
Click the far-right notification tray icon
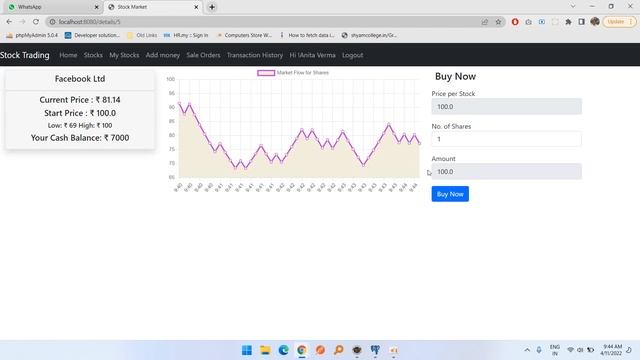(x=629, y=350)
